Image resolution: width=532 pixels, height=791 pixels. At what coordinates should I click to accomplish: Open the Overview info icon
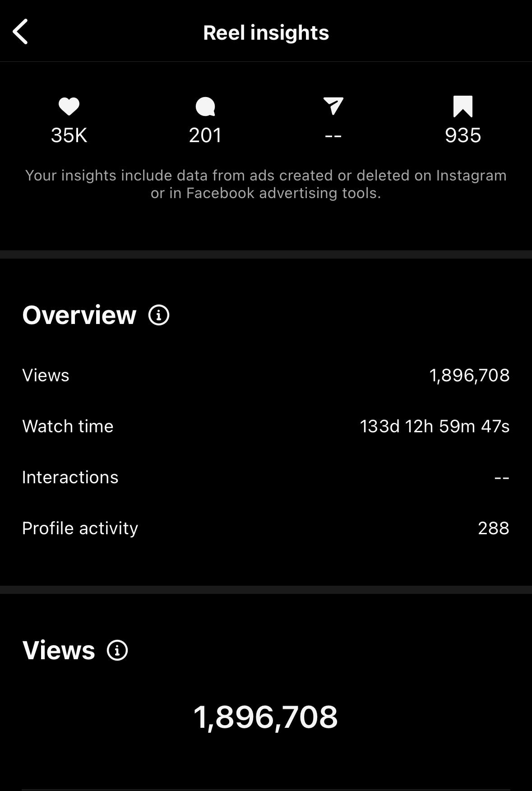(x=159, y=315)
